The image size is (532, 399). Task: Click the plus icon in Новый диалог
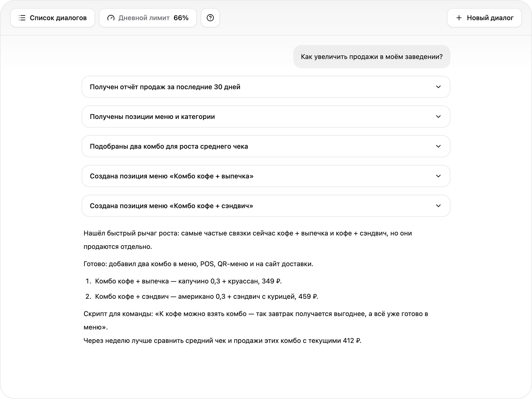459,18
